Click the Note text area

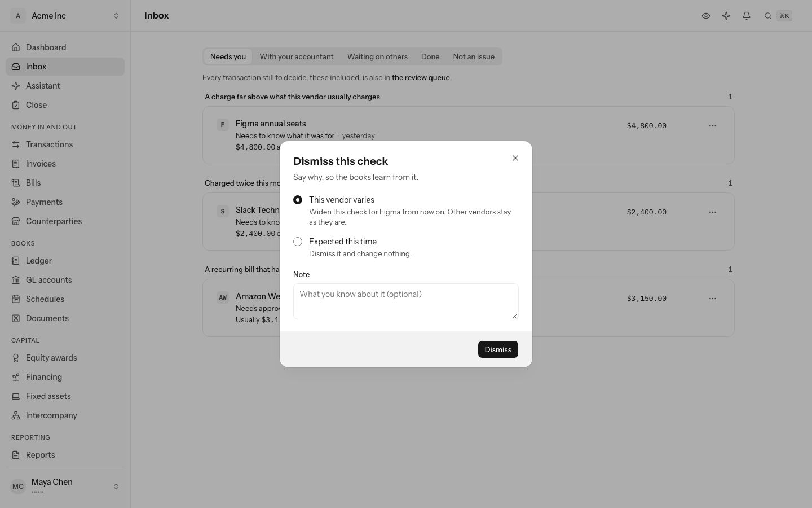pos(405,301)
